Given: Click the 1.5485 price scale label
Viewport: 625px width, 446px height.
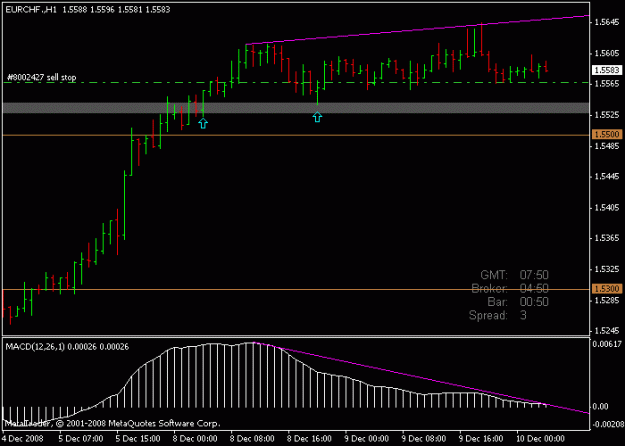Looking at the screenshot, I should [x=607, y=146].
